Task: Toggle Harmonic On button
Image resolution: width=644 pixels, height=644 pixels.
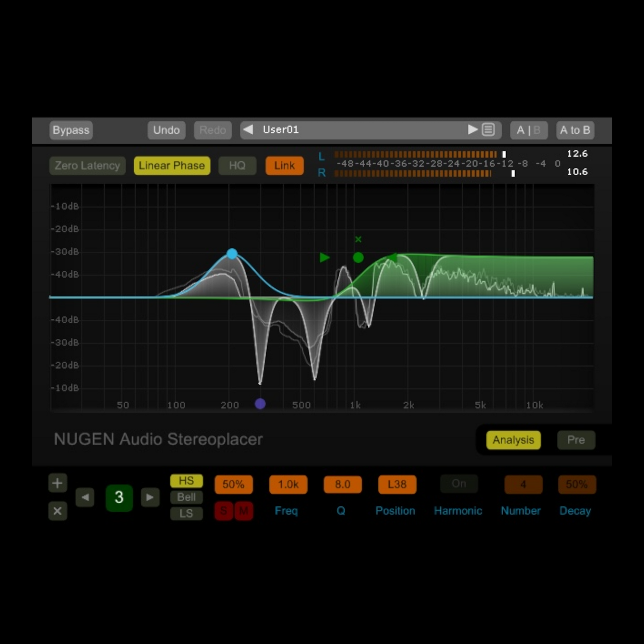Action: (459, 484)
